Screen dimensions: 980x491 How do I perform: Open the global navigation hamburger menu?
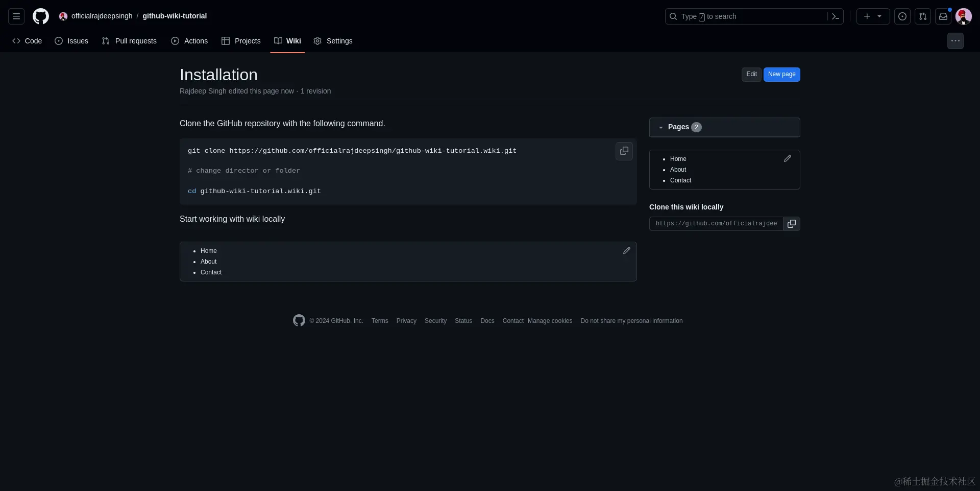point(16,16)
